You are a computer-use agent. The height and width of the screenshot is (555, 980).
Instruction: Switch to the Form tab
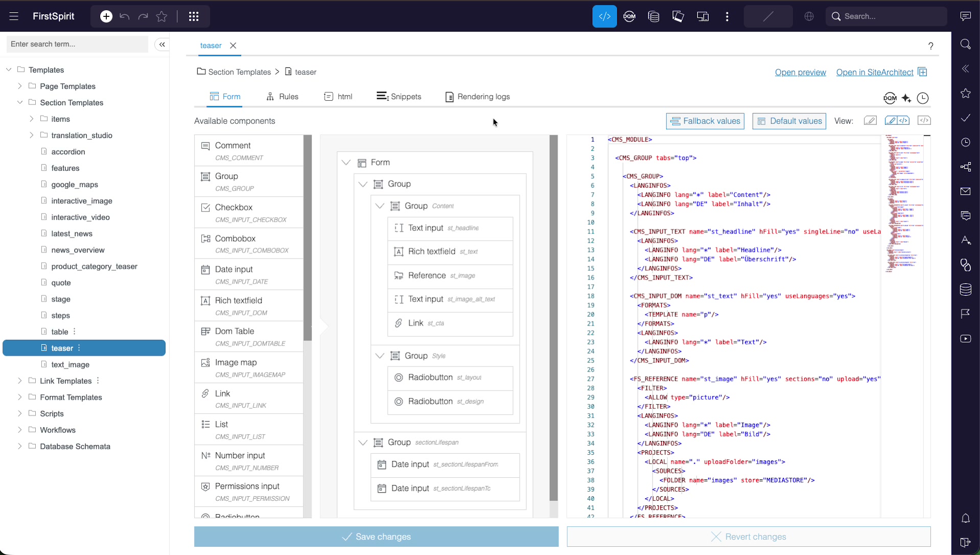[224, 97]
